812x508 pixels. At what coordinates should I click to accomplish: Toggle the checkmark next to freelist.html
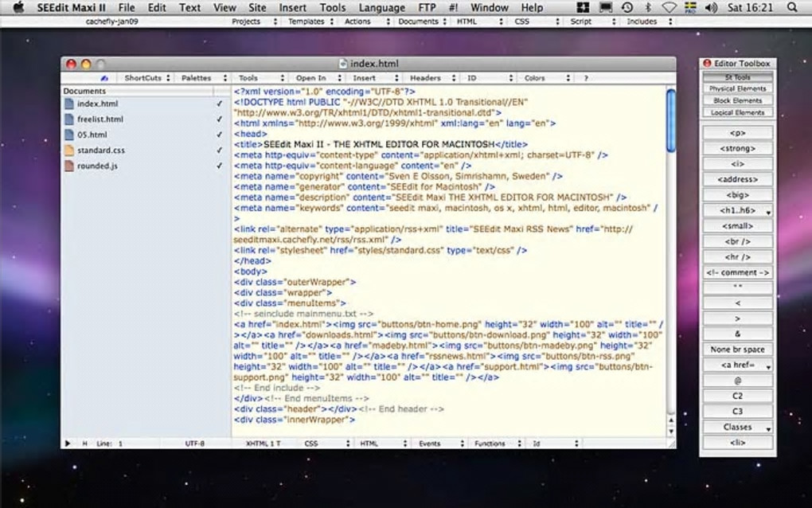(x=219, y=119)
